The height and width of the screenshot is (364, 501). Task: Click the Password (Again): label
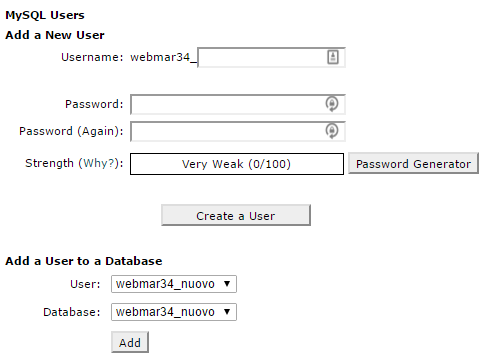click(71, 131)
